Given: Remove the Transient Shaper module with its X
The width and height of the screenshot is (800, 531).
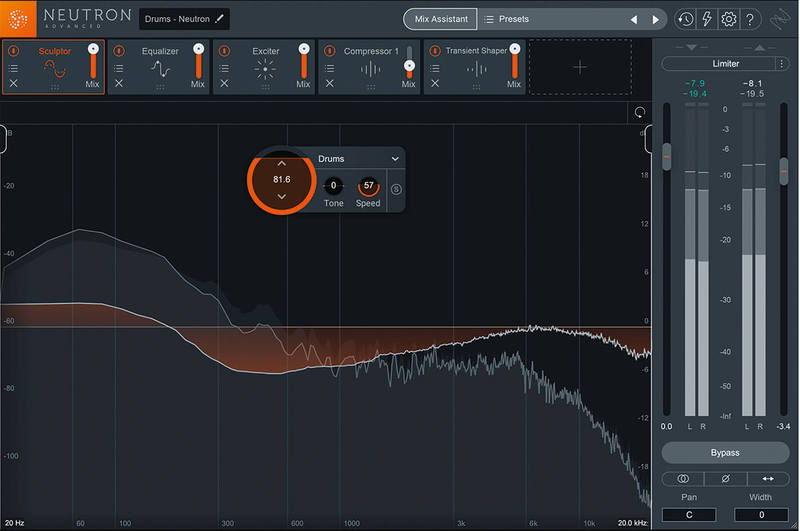Looking at the screenshot, I should 435,83.
